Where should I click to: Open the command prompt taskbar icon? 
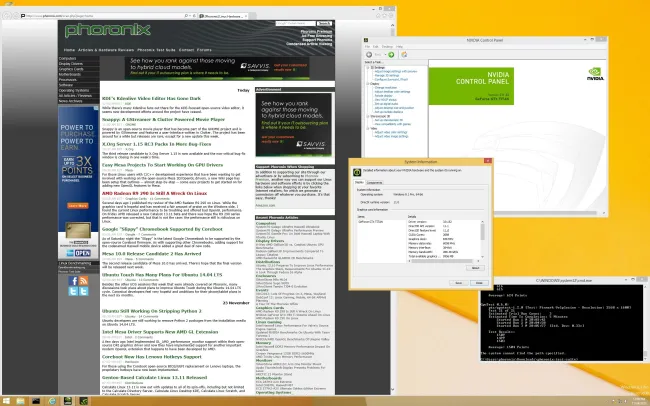(x=36, y=401)
